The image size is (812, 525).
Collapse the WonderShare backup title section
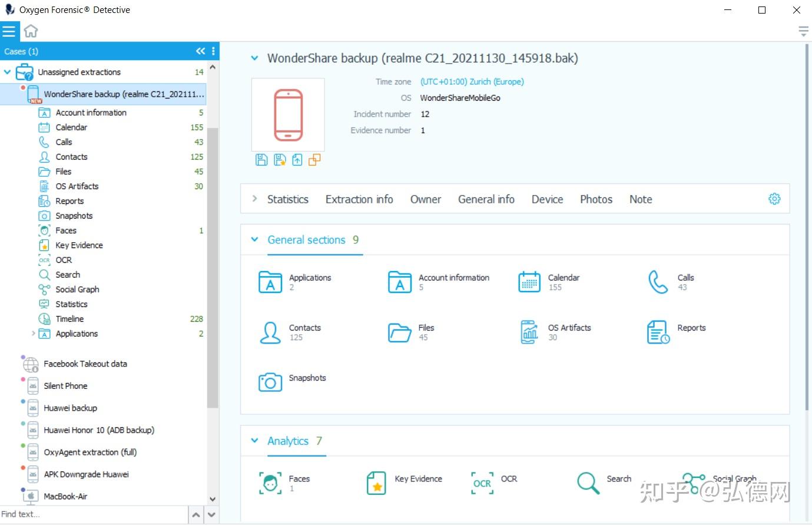click(x=254, y=58)
